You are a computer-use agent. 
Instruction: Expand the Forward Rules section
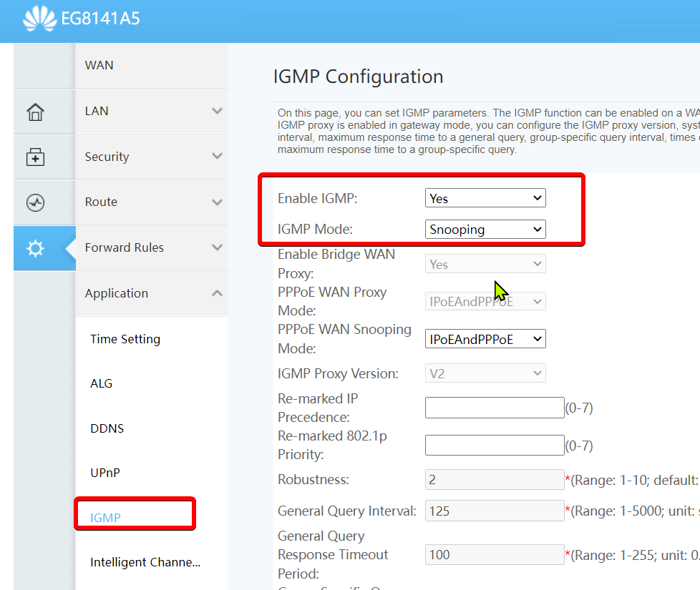(x=152, y=247)
